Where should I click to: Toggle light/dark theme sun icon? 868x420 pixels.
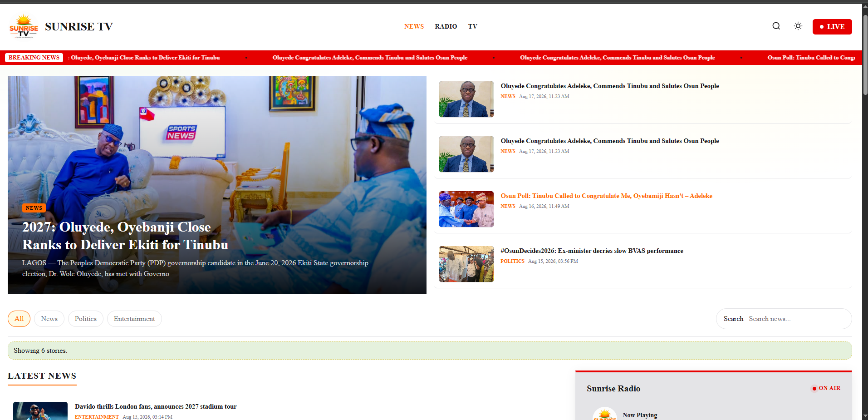tap(798, 26)
